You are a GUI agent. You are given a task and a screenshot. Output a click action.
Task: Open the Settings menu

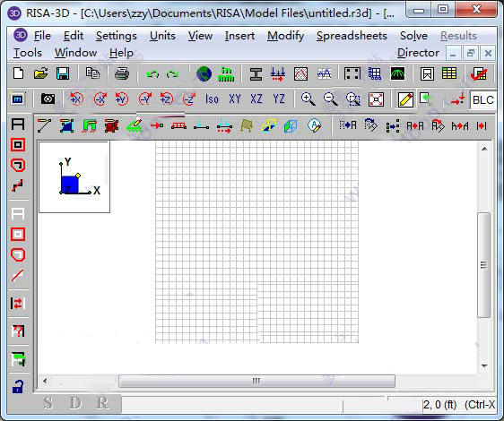[117, 36]
